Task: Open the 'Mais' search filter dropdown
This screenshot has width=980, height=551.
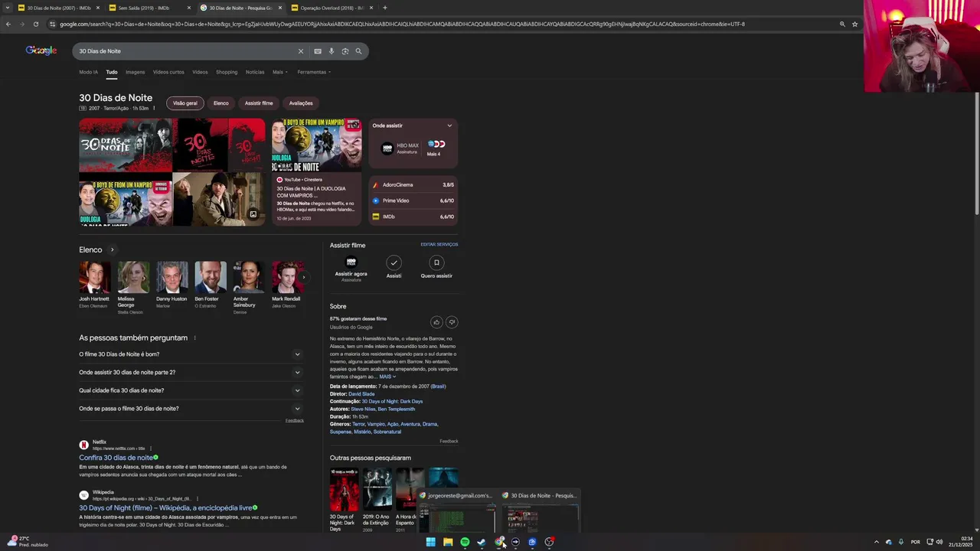Action: (x=279, y=72)
